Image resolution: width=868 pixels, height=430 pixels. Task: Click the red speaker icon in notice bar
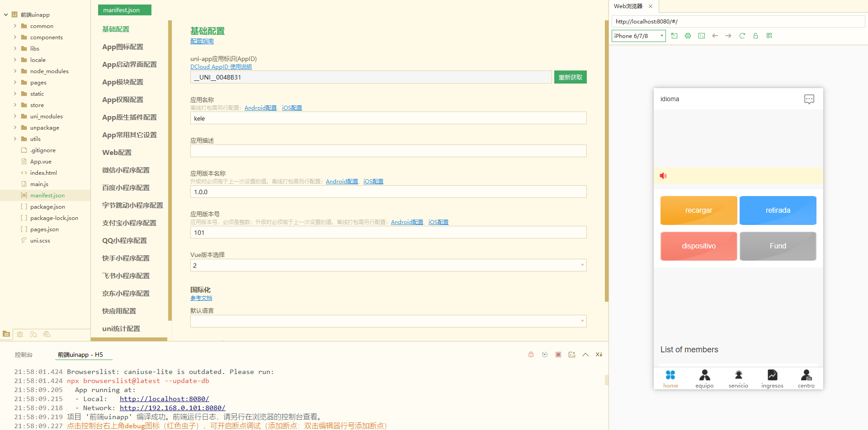pos(663,176)
